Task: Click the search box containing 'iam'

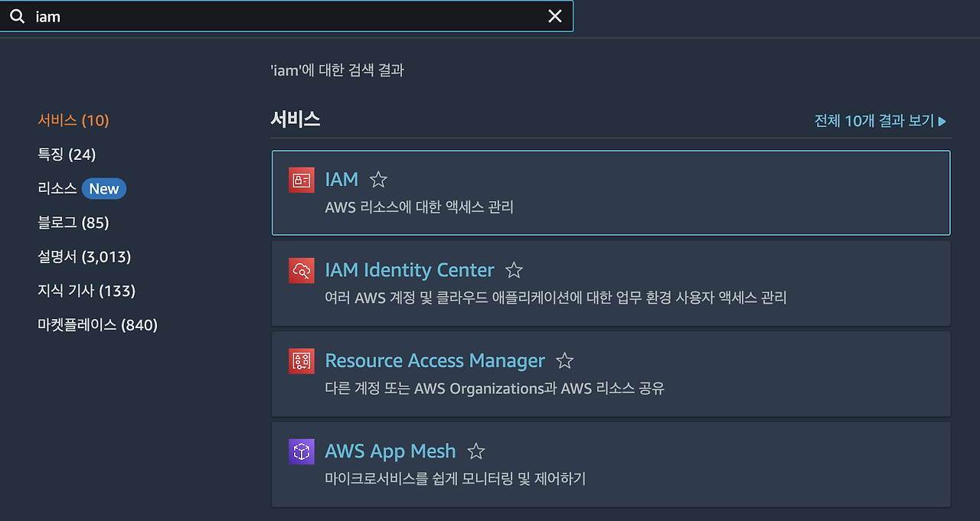Action: [286, 16]
